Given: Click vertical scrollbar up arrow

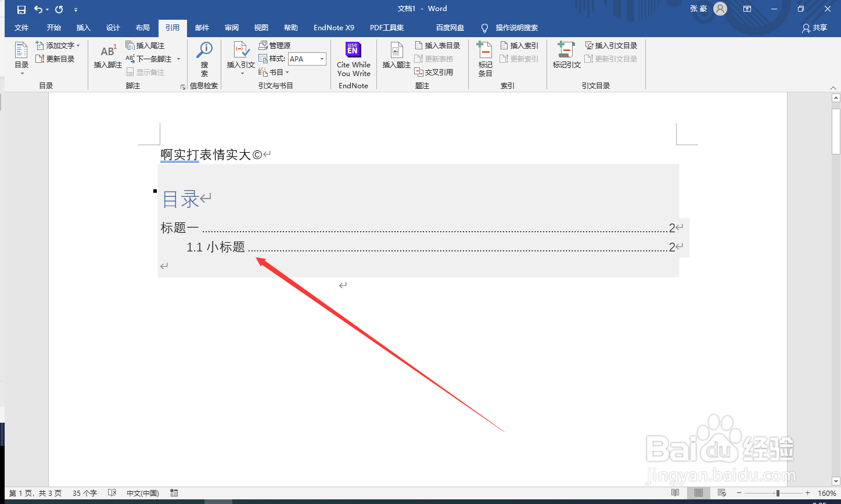Looking at the screenshot, I should [x=836, y=99].
